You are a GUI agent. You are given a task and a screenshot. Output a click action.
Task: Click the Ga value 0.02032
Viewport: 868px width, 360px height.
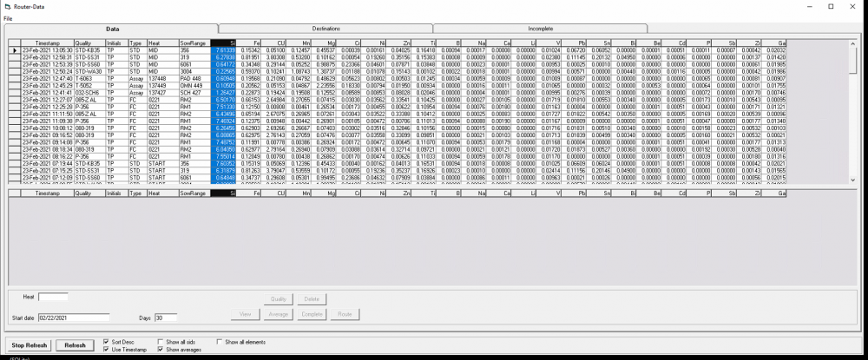coord(774,49)
